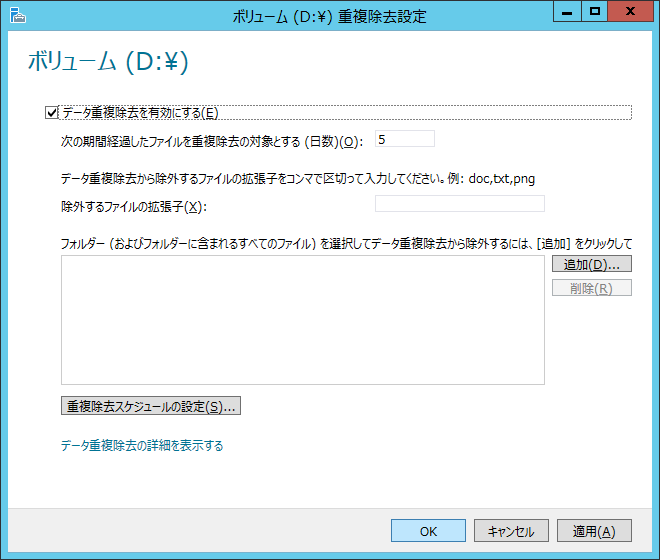Focus the 除外するファイルの拡張子 text box
This screenshot has height=560, width=660.
click(x=459, y=204)
